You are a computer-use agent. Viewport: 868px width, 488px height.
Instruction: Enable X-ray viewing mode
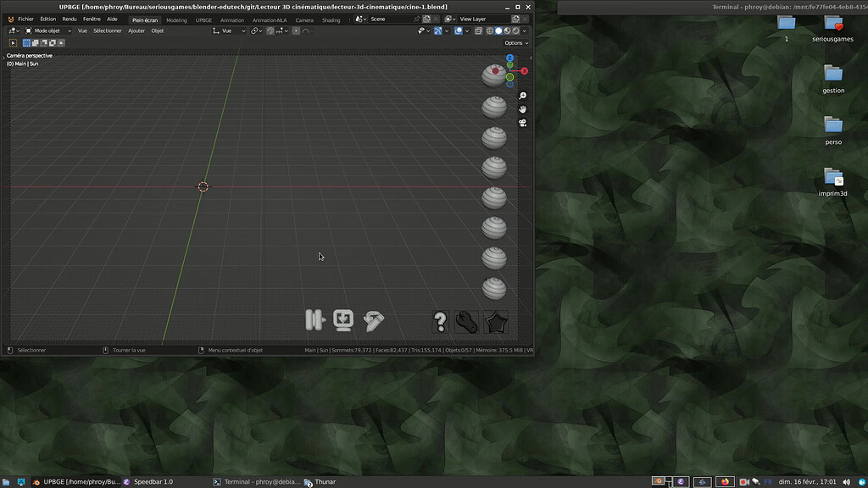coord(479,30)
